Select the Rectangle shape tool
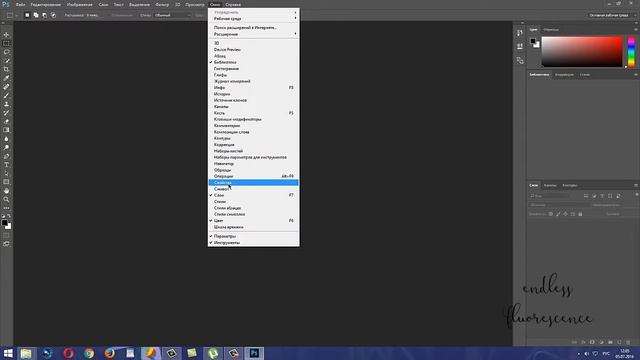Viewport: 640px width, 360px height. tap(6, 182)
